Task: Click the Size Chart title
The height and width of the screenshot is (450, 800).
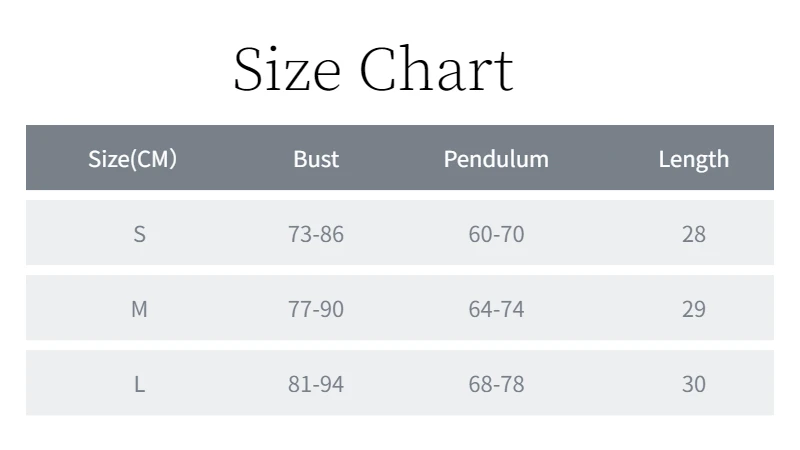Action: coord(373,69)
